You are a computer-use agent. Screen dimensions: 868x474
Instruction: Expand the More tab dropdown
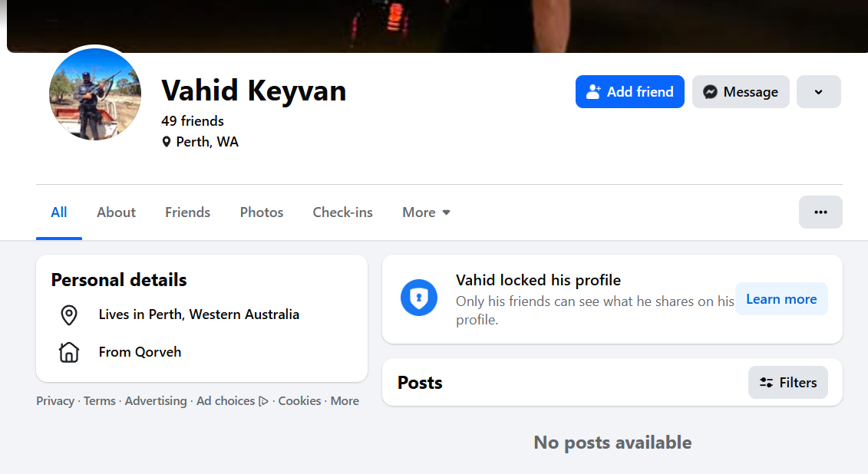[426, 212]
